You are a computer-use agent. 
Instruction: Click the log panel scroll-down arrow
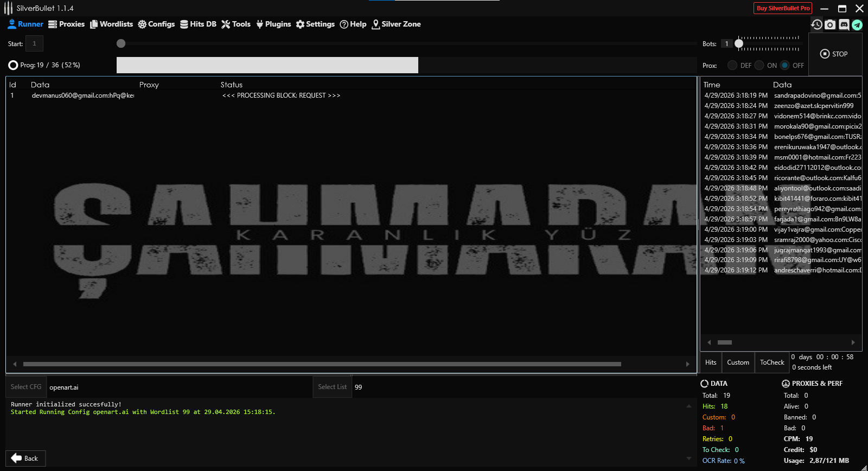tap(689, 459)
